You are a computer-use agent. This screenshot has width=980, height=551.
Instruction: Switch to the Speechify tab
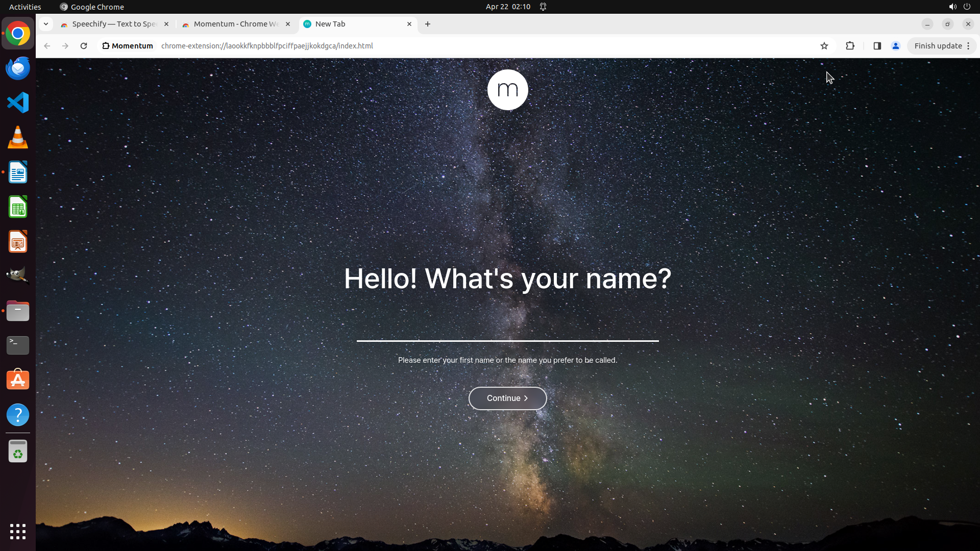click(113, 24)
